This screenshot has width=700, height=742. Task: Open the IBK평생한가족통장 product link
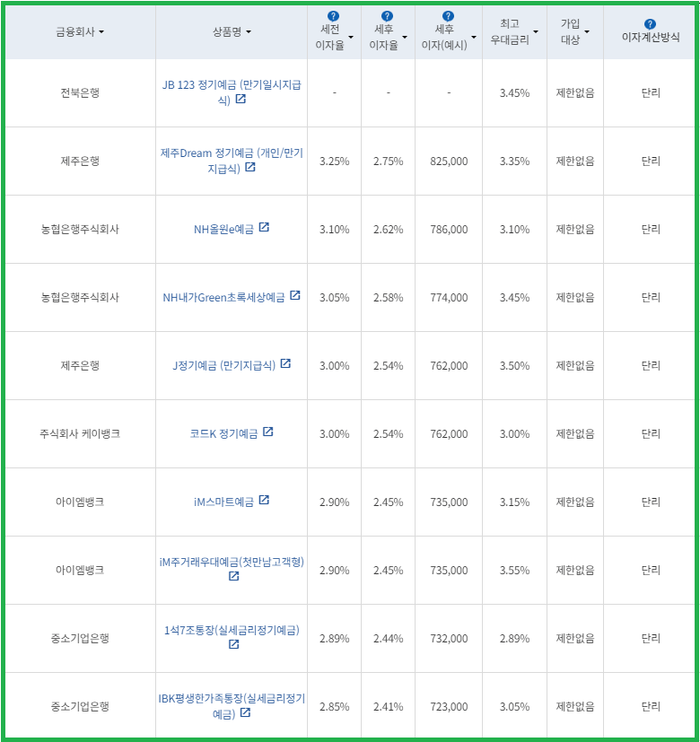232,705
